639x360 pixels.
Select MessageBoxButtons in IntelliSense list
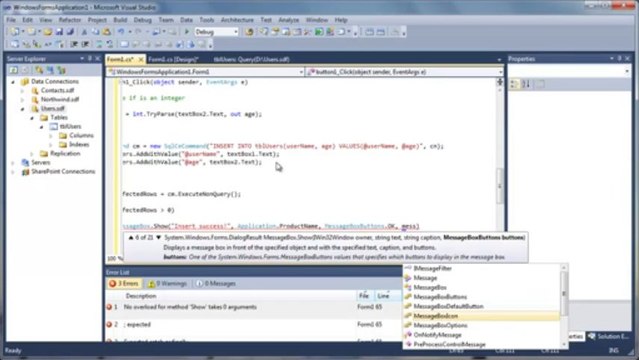tap(481, 297)
